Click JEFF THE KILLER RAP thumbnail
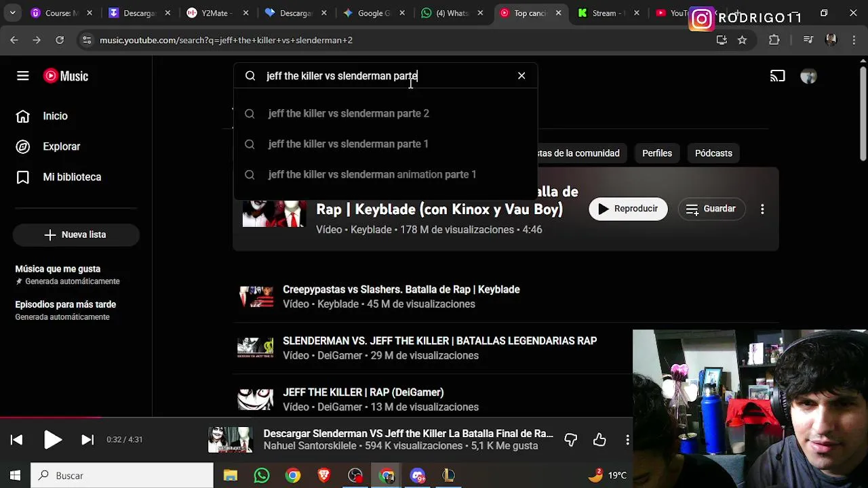 pos(256,400)
